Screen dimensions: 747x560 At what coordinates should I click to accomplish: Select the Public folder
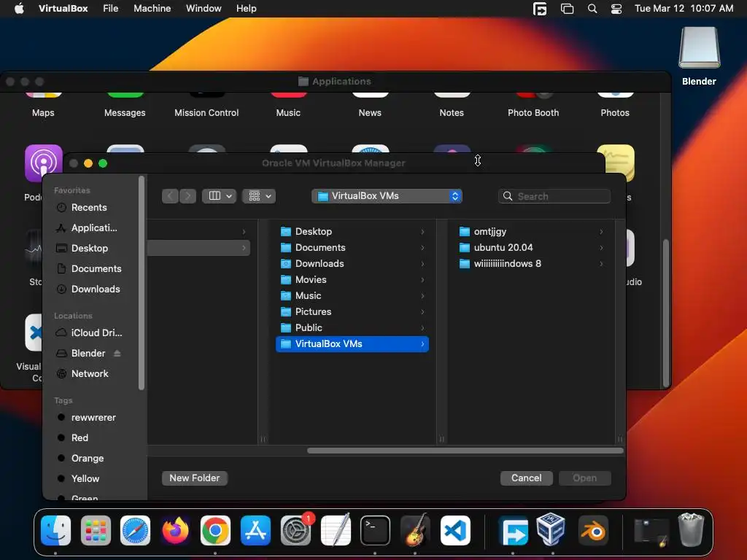coord(352,328)
